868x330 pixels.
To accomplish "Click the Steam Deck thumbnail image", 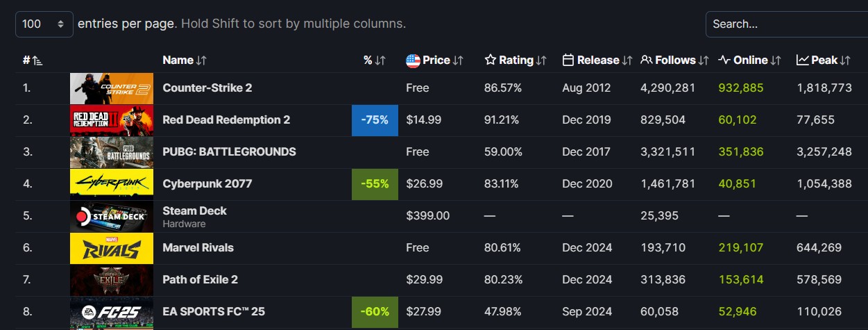I will (112, 216).
